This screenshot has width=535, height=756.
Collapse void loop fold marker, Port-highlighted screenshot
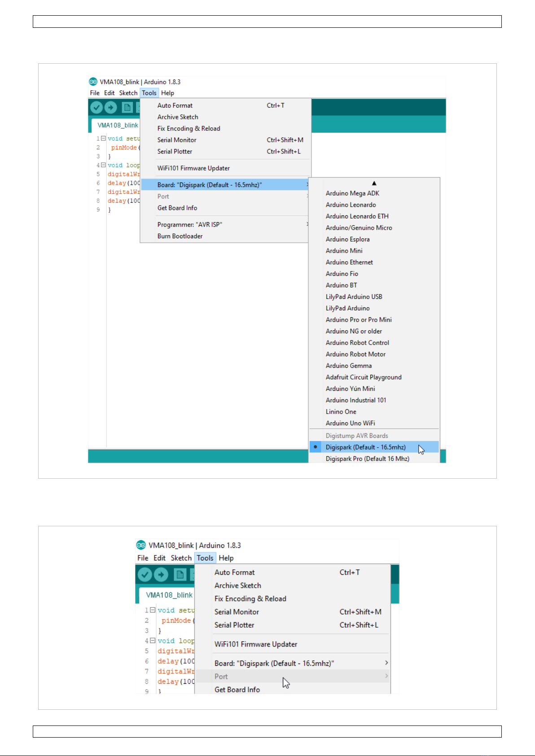tap(153, 641)
